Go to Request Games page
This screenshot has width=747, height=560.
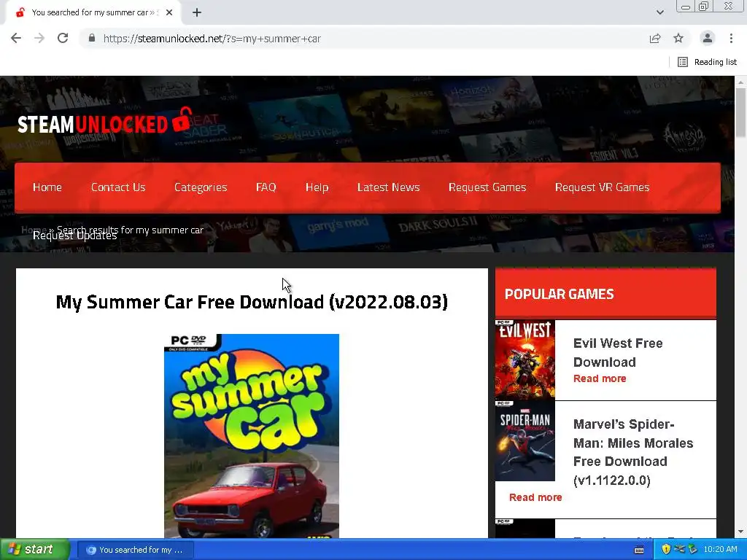point(487,187)
